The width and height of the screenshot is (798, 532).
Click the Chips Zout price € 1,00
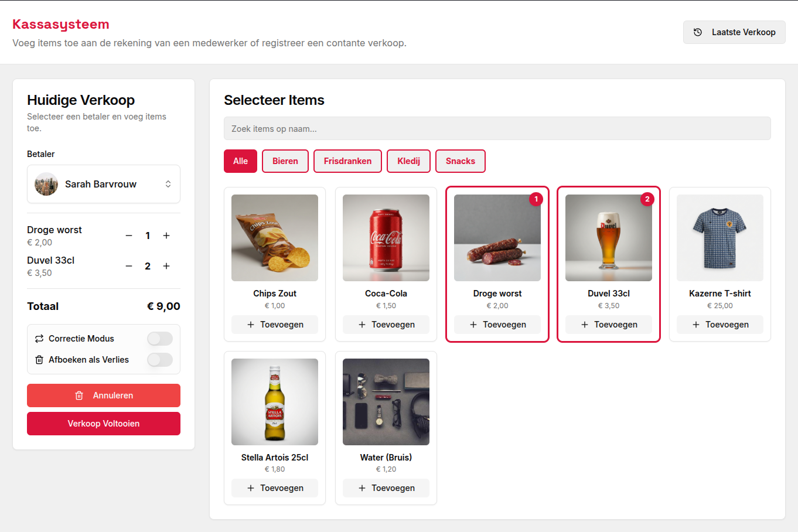coord(275,306)
